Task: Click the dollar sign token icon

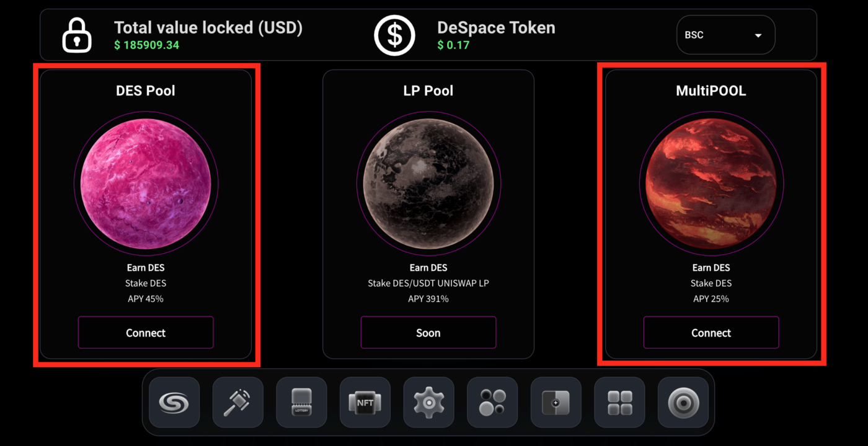Action: point(395,35)
